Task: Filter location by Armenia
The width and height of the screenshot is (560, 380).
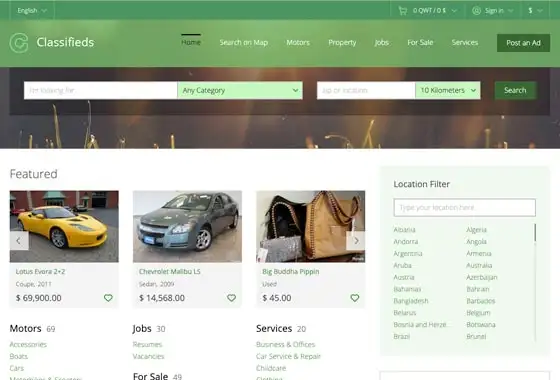Action: 479,253
